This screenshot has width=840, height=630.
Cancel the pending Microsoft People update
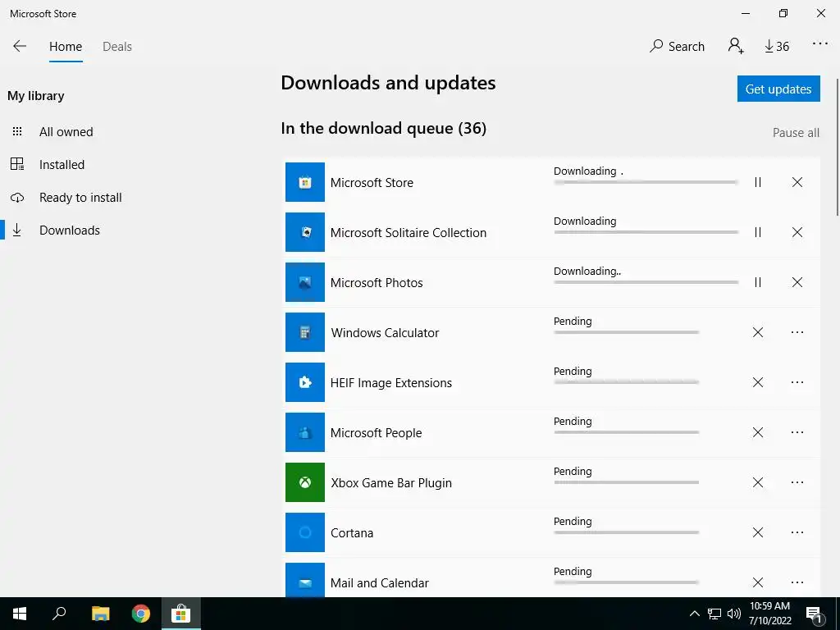coord(757,432)
